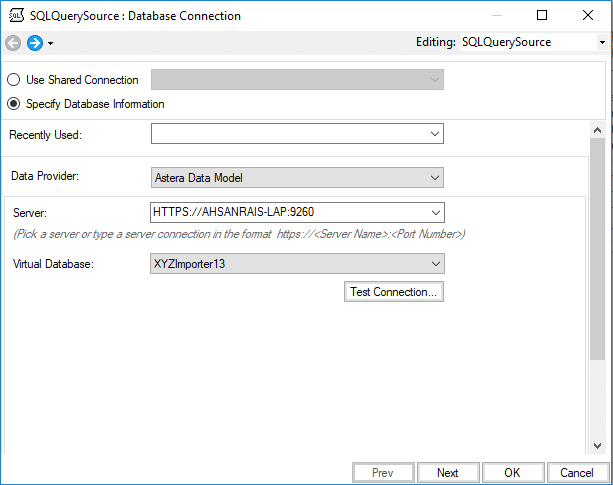Open the navigation history arrow beside forward
Viewport: 613px width, 485px height.
click(x=50, y=44)
